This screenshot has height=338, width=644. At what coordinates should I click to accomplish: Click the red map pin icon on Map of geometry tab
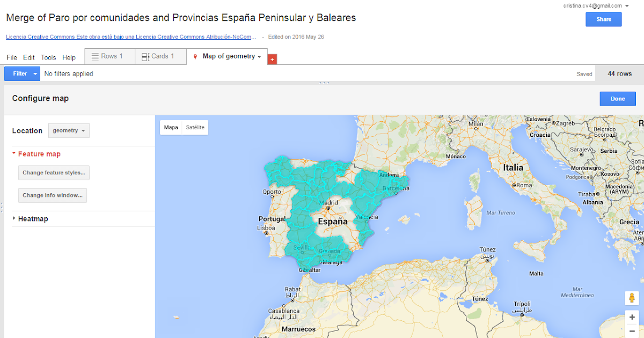point(196,56)
